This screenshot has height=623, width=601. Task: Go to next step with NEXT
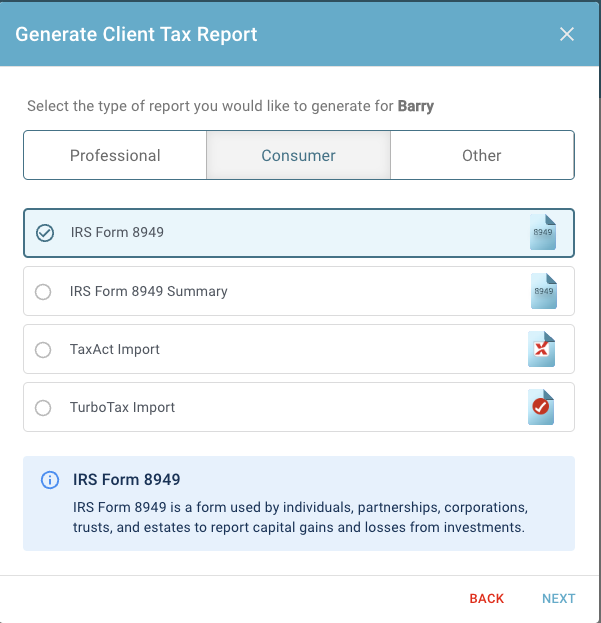coord(558,598)
